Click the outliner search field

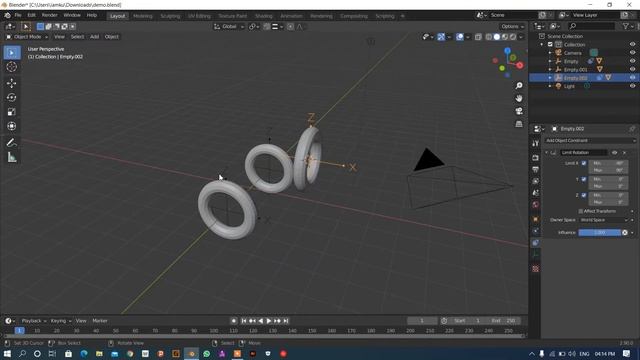[x=591, y=26]
